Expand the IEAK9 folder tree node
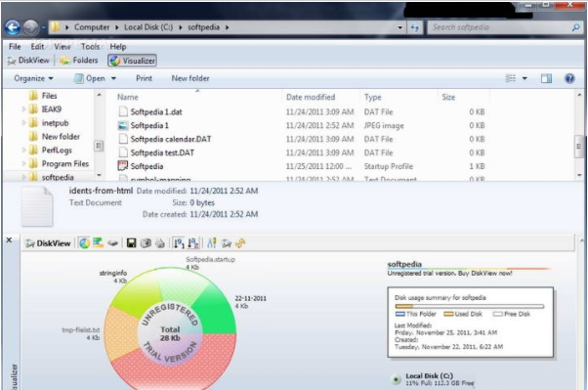Viewport: 588px width, 390px height. 23,109
